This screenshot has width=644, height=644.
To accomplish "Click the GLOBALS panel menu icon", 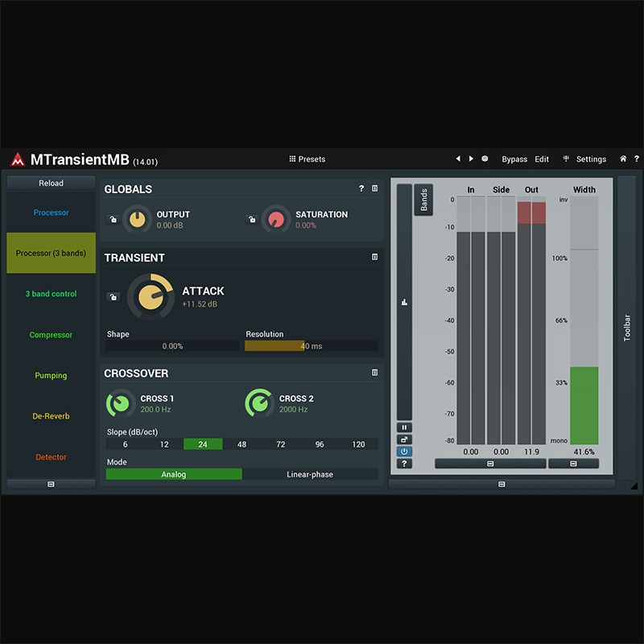I will 374,188.
